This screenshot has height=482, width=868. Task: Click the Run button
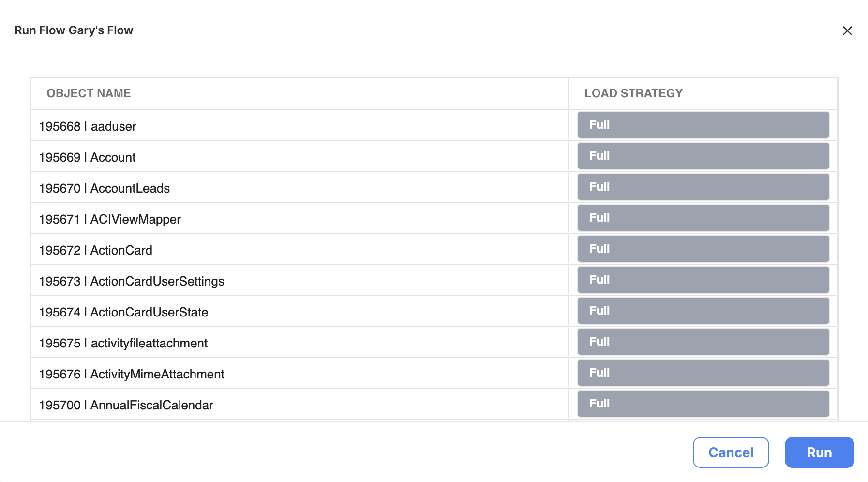819,452
